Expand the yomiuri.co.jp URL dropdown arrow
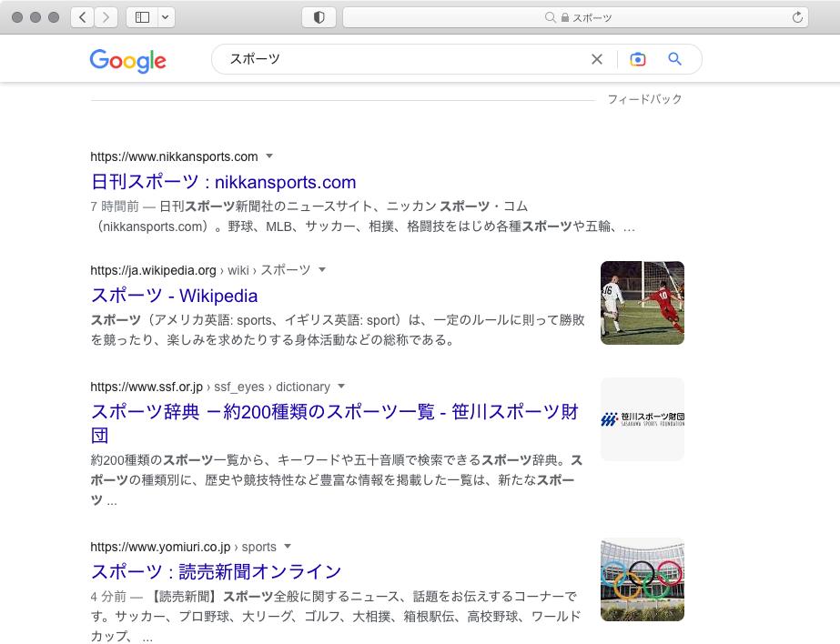Image resolution: width=840 pixels, height=644 pixels. (x=288, y=547)
